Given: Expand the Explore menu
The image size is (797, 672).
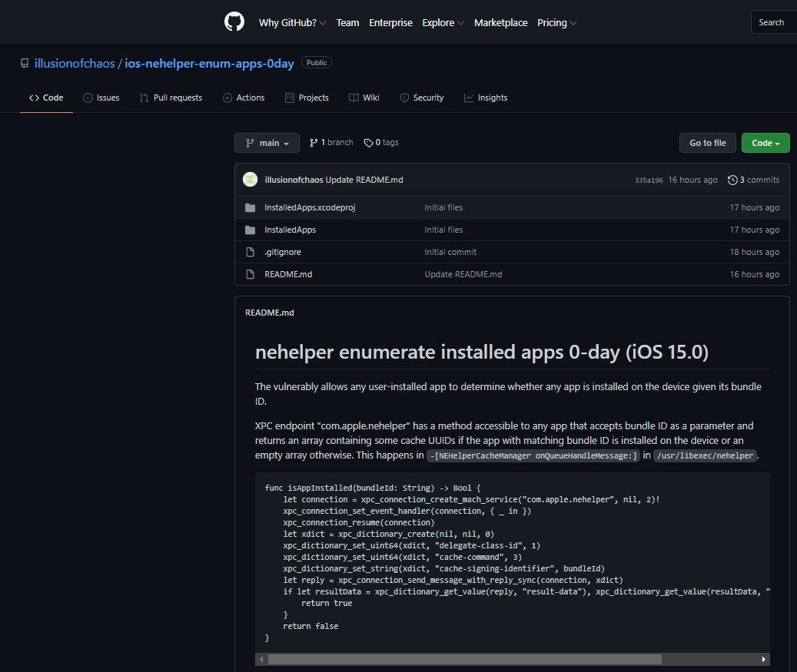Looking at the screenshot, I should (x=443, y=23).
